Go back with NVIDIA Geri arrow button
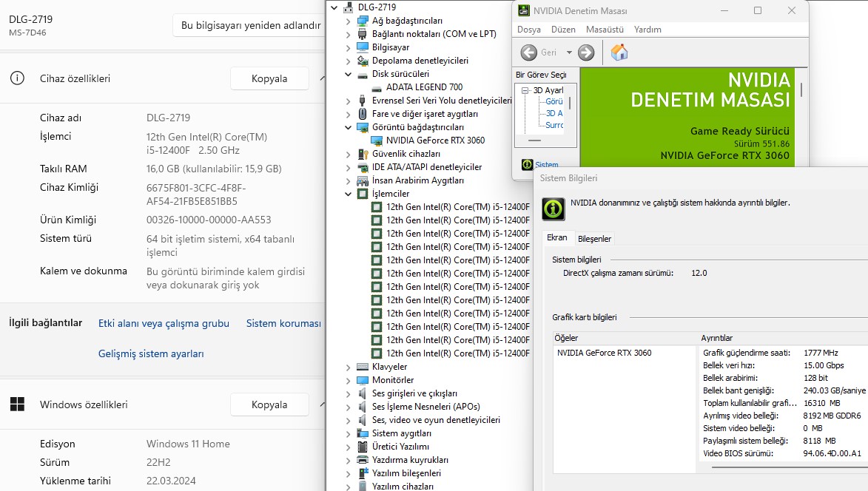The height and width of the screenshot is (491, 868). [528, 53]
